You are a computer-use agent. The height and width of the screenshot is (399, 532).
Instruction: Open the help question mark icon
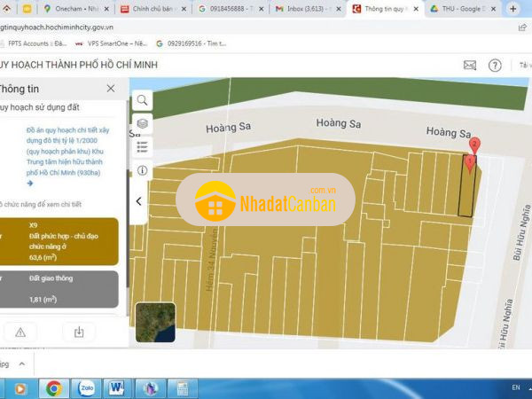pos(495,65)
